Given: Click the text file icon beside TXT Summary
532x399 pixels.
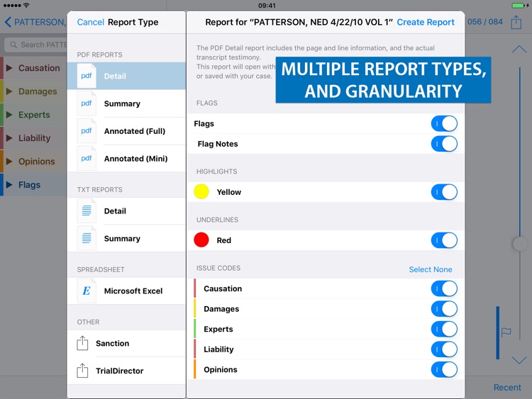Looking at the screenshot, I should pos(87,238).
